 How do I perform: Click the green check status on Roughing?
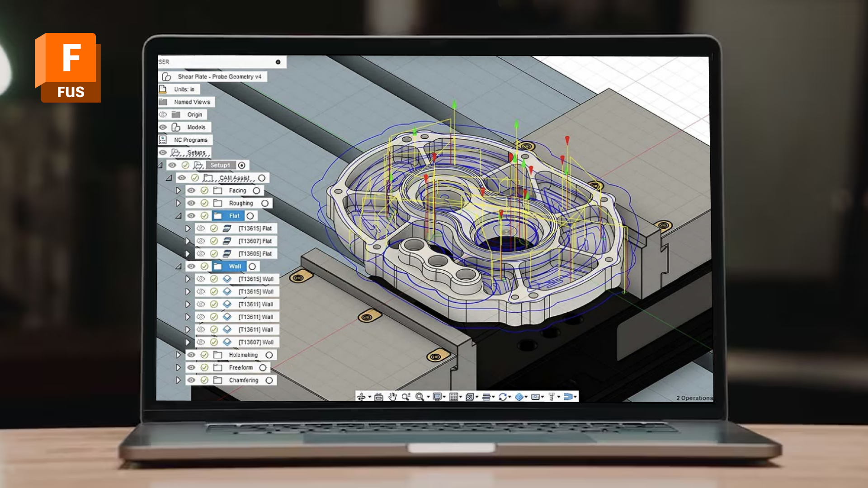point(204,203)
